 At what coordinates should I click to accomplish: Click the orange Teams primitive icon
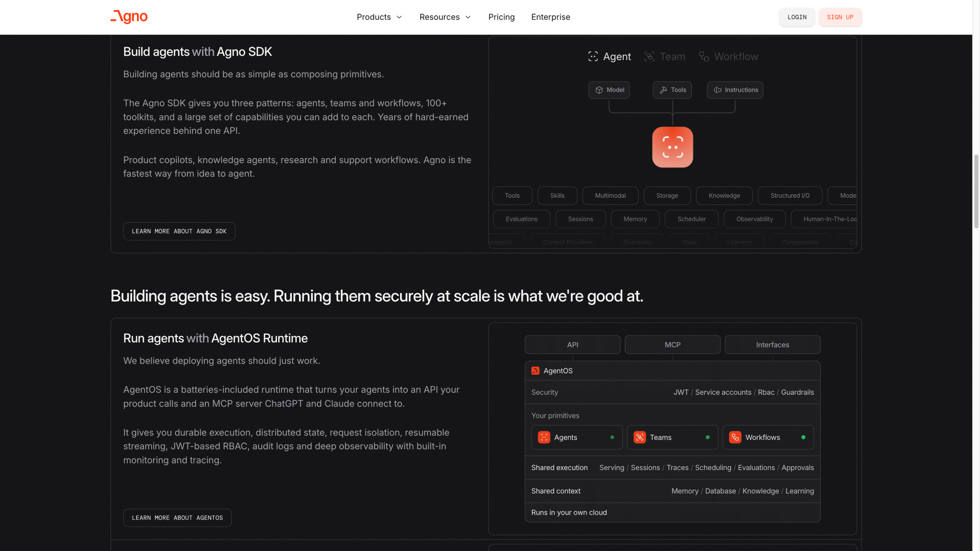pos(640,438)
